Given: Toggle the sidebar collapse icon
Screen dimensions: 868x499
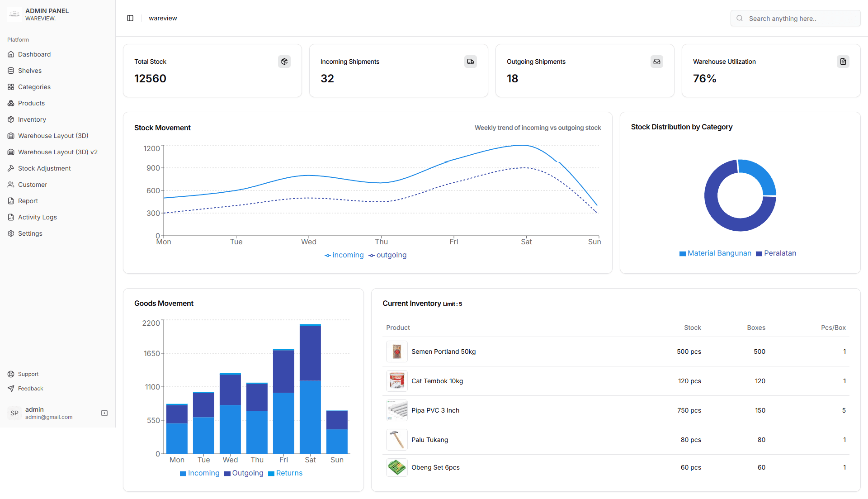Looking at the screenshot, I should [x=130, y=18].
